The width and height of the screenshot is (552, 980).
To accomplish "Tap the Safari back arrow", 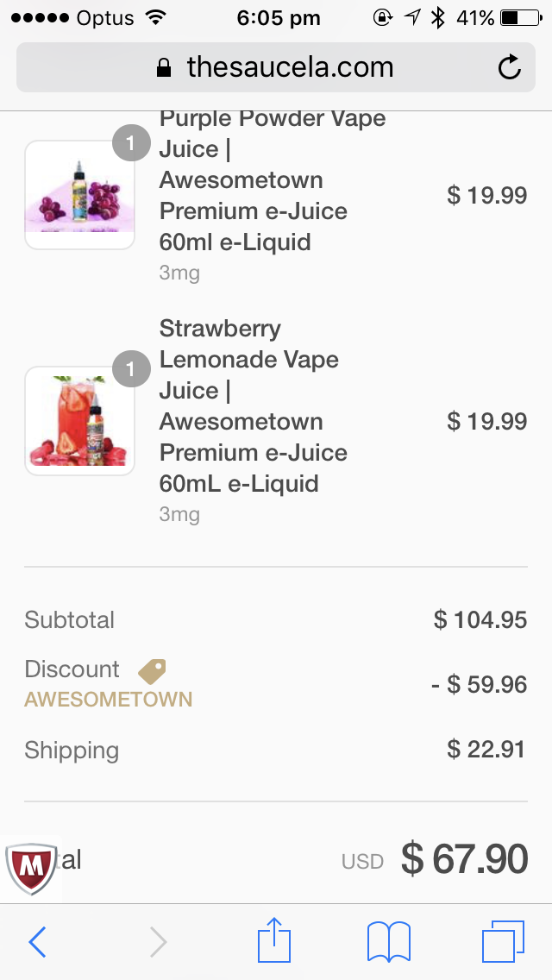I will click(37, 942).
